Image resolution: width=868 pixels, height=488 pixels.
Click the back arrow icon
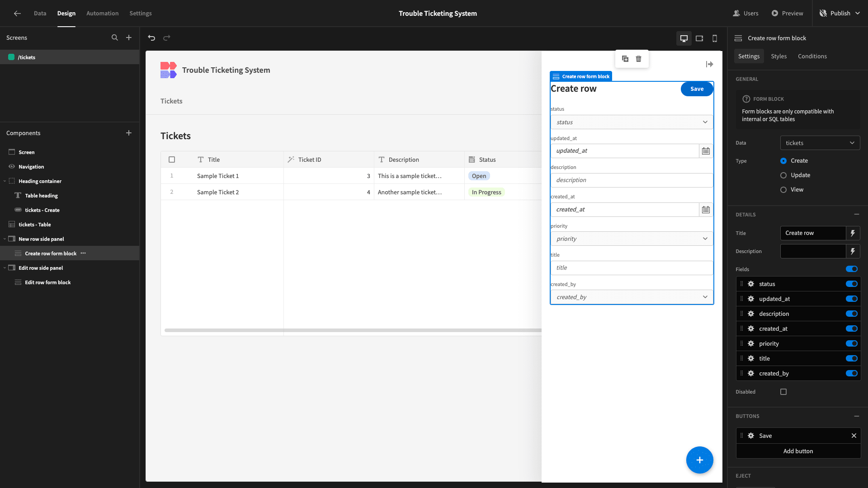click(x=17, y=14)
